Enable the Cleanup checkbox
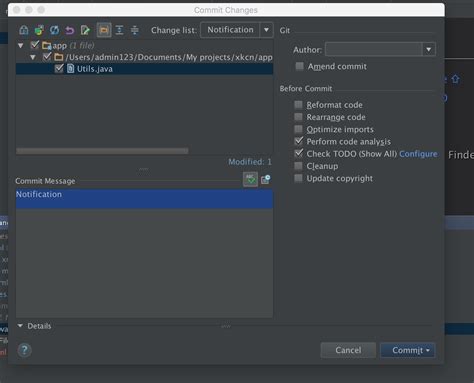 [298, 166]
